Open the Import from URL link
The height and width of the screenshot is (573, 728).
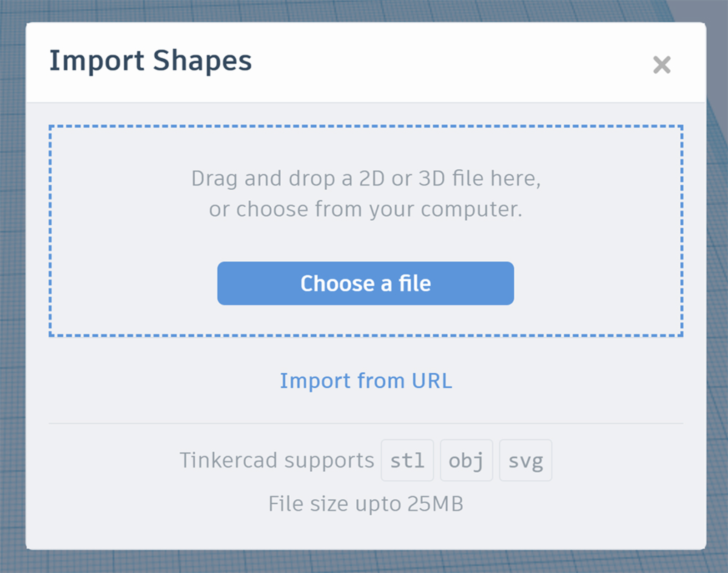pos(366,381)
